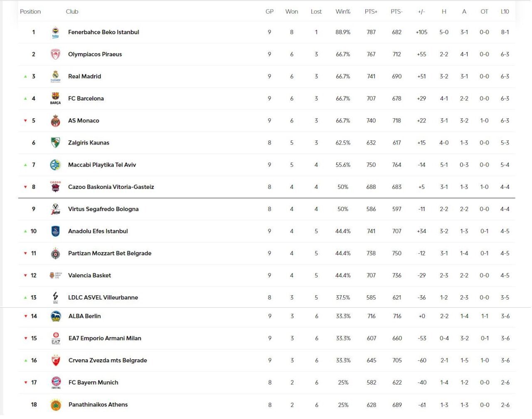Sort standings by the Win% column header

[343, 12]
